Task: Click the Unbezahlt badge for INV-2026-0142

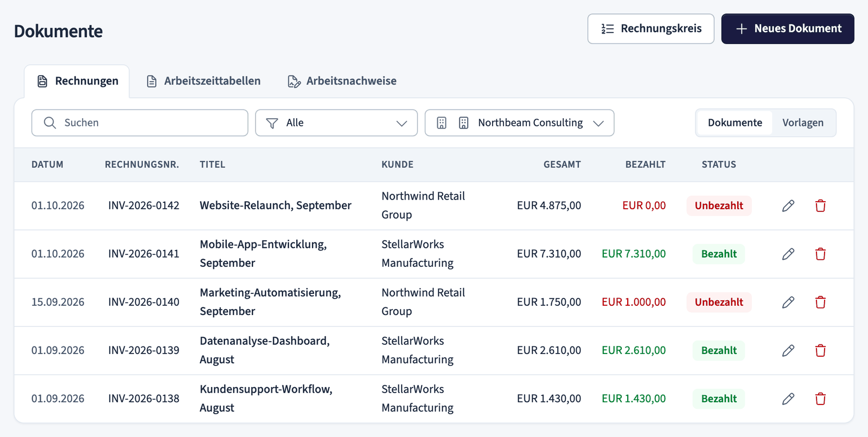Action: click(x=719, y=205)
